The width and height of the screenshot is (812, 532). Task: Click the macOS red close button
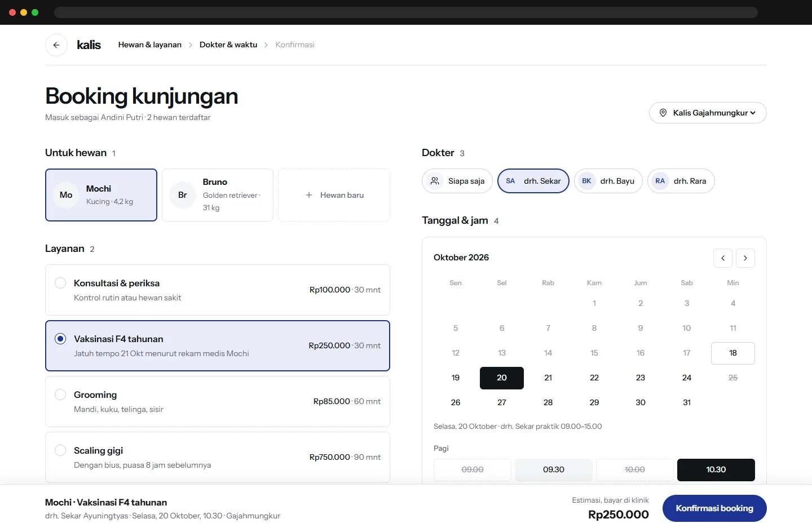click(x=12, y=12)
